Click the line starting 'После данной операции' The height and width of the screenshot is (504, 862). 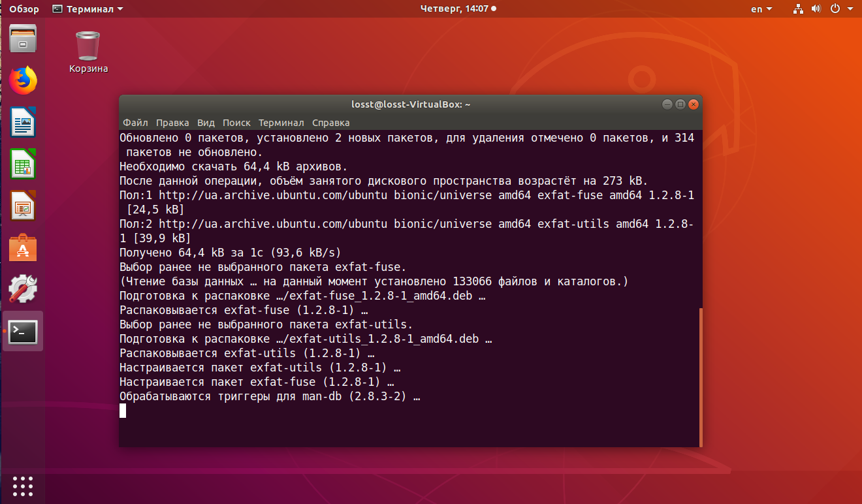(383, 181)
